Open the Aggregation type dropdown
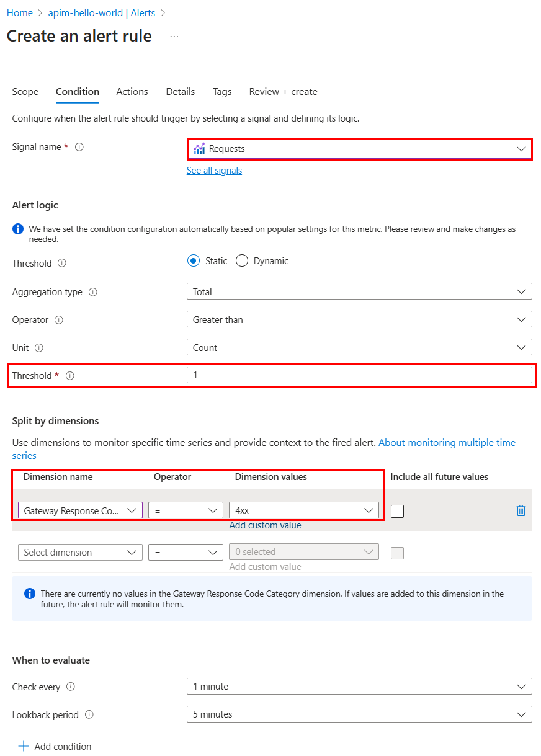Screen dimensions: 541x756 tap(360, 291)
